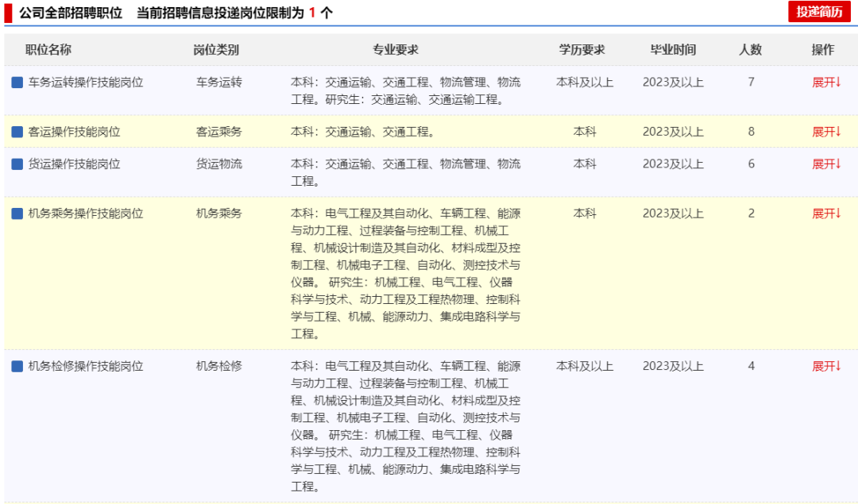Click the 岗位类别 column header

[x=216, y=50]
